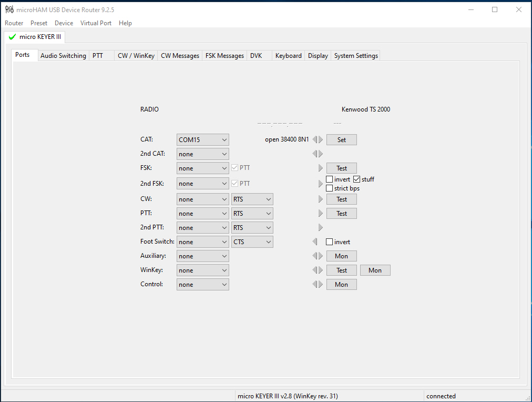532x402 pixels.
Task: Click the 2nd PTT row arrow indicator
Action: 321,228
